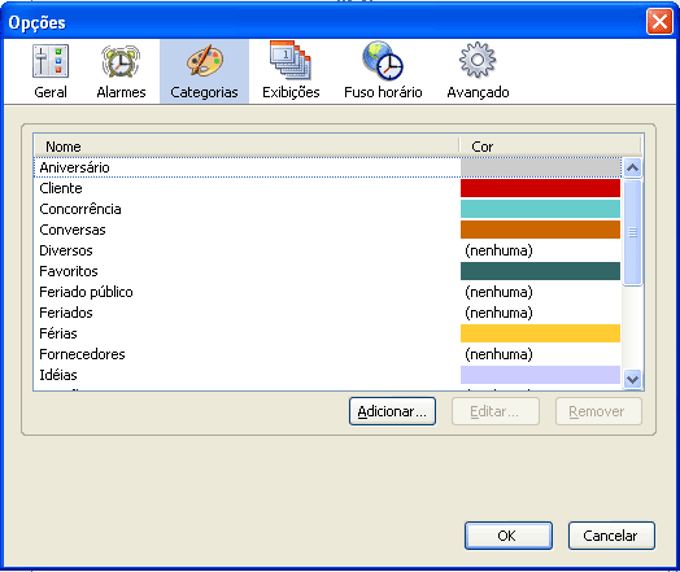Select the Feriado público category row
This screenshot has height=572, width=680.
(x=327, y=292)
